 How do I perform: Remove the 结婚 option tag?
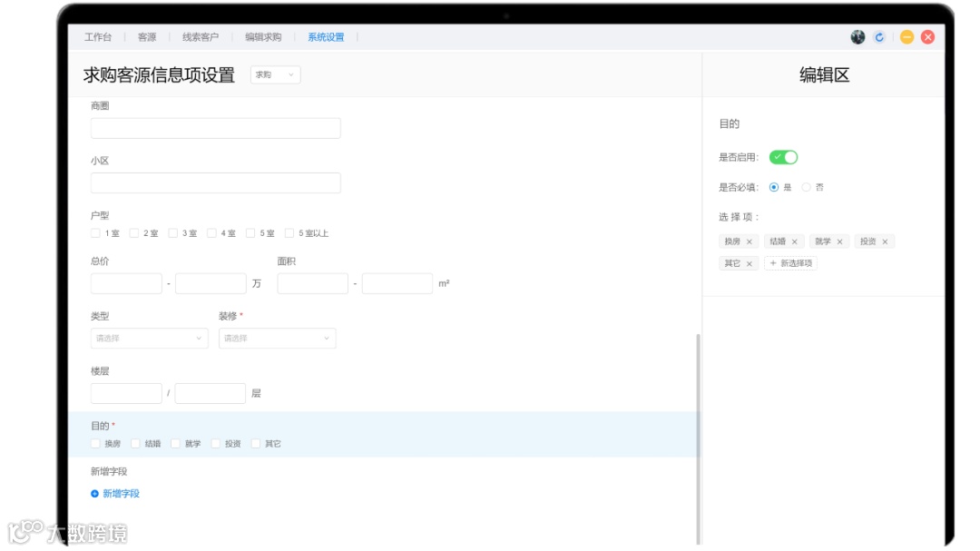tap(794, 241)
